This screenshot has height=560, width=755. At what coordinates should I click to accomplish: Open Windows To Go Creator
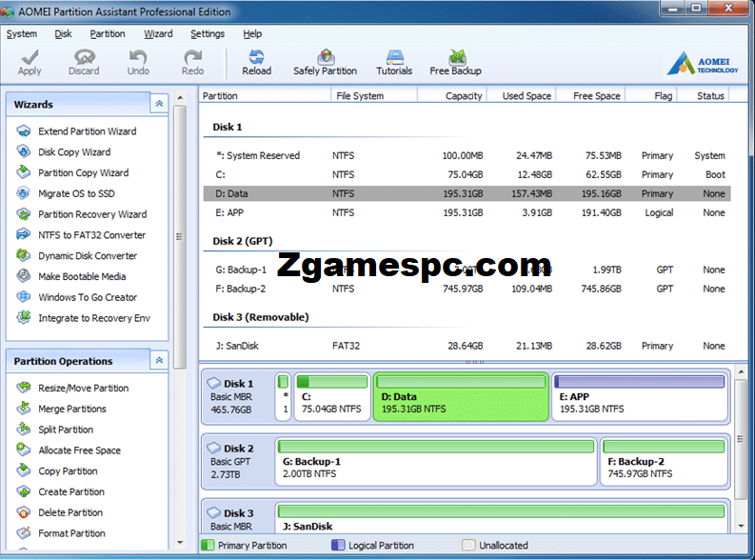88,297
